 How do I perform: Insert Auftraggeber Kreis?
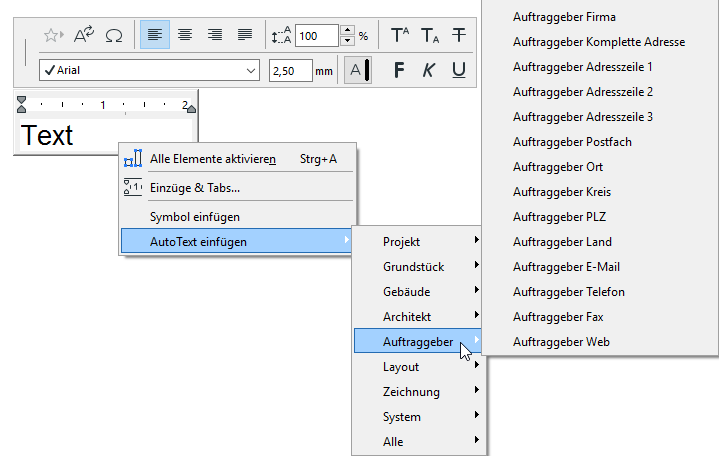[600, 192]
